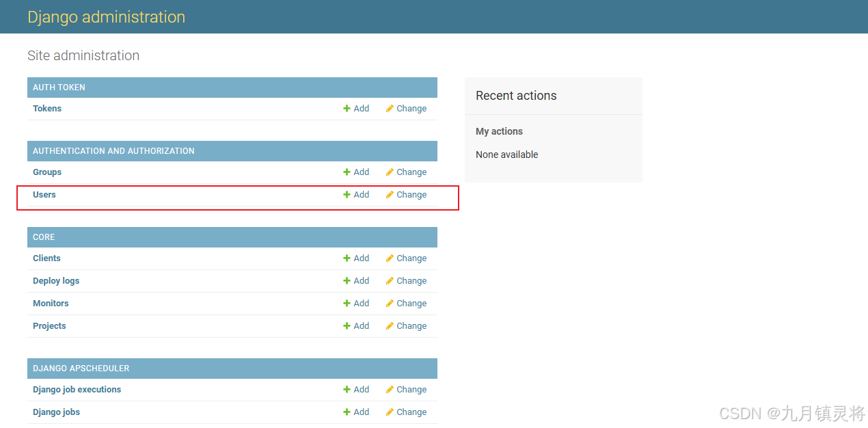This screenshot has width=868, height=428.
Task: Open the Auth Token section header
Action: click(x=59, y=88)
